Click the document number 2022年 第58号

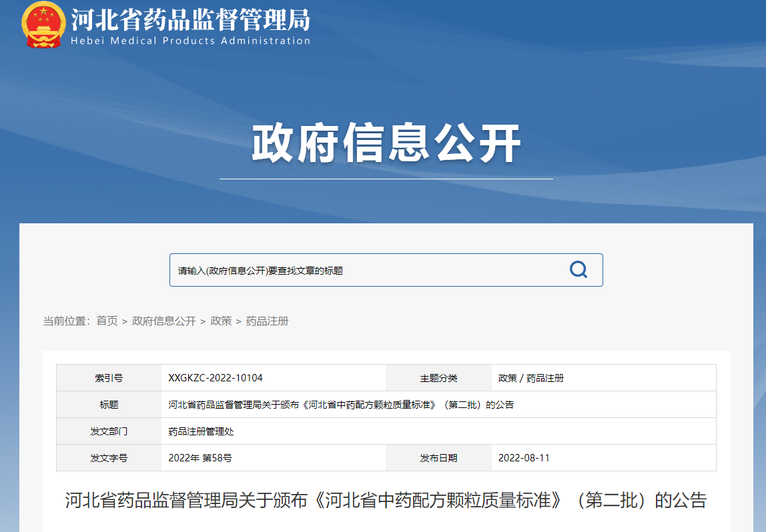(200, 458)
